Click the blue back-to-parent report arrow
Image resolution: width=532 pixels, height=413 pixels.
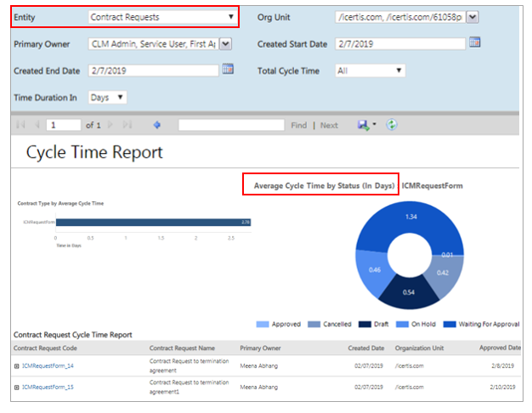click(156, 125)
